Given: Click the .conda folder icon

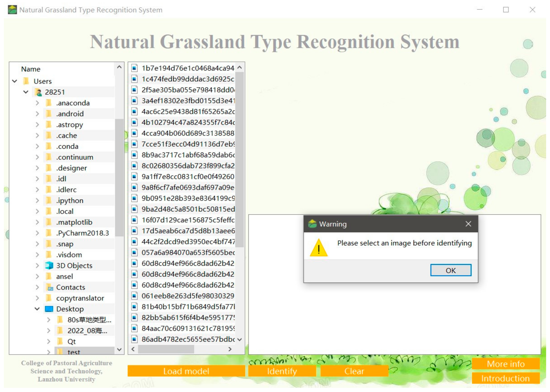Looking at the screenshot, I should tap(49, 146).
